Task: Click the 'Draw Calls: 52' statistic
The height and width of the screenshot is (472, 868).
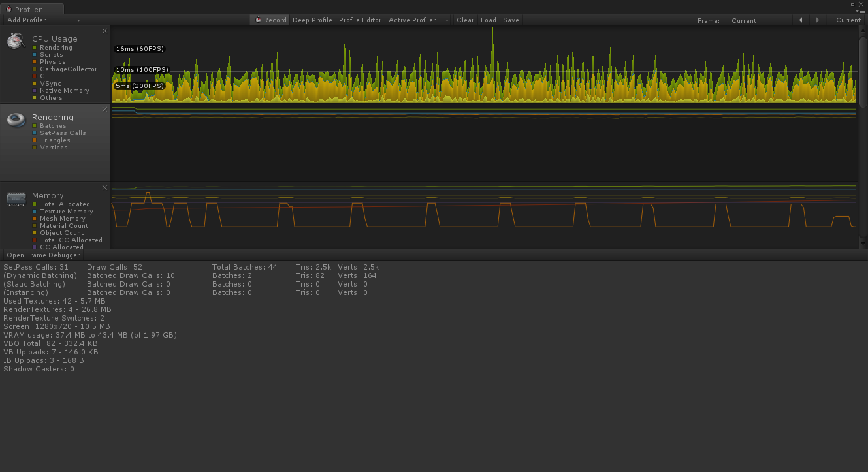Action: [x=114, y=267]
